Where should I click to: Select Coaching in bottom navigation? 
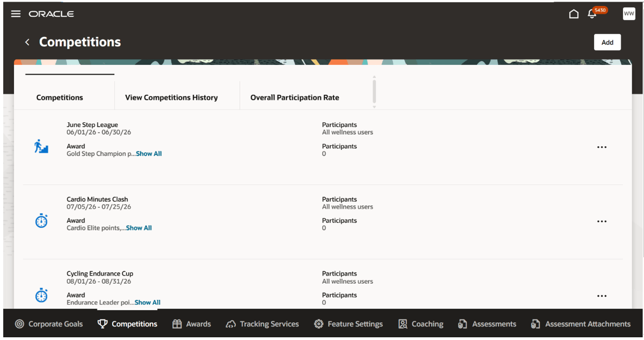tap(420, 324)
